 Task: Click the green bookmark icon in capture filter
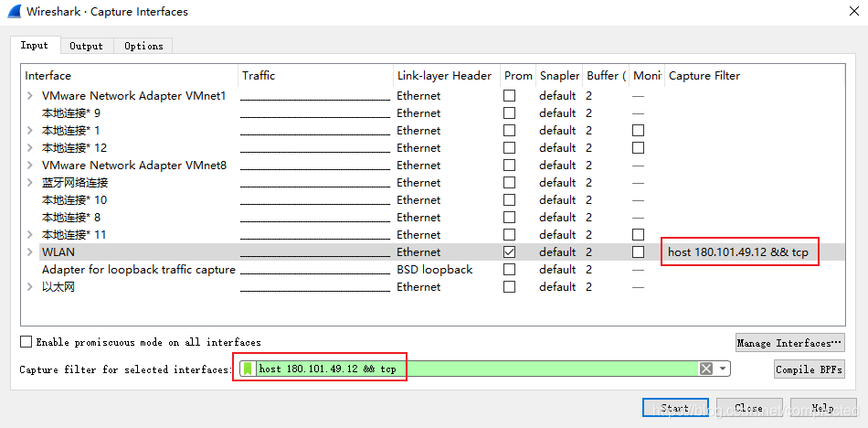tap(248, 369)
